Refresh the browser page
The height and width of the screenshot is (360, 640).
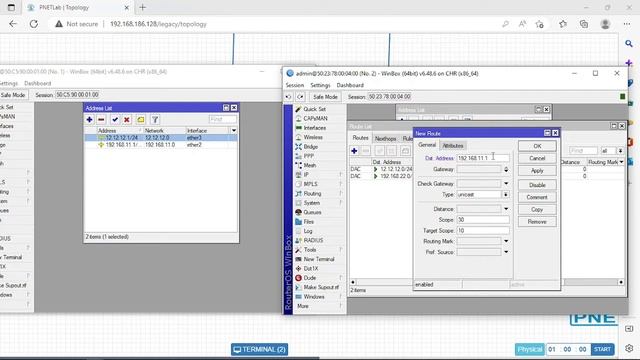[x=33, y=24]
